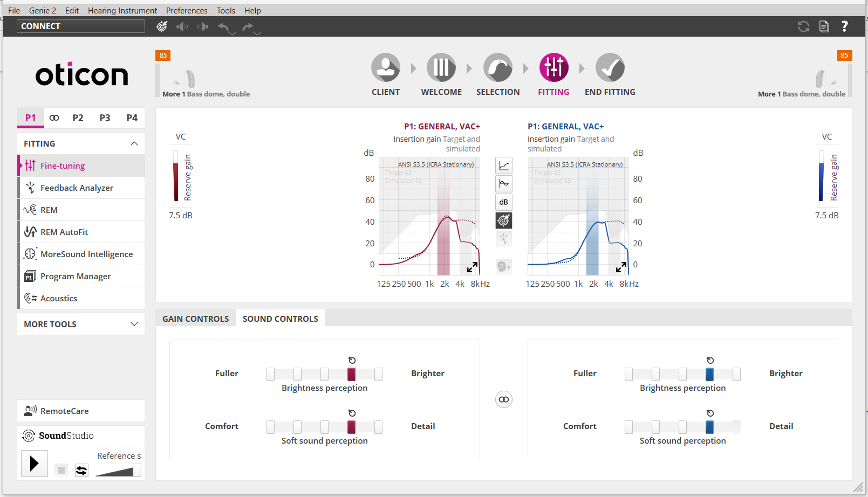
Task: Open Acoustics
Action: 81,298
